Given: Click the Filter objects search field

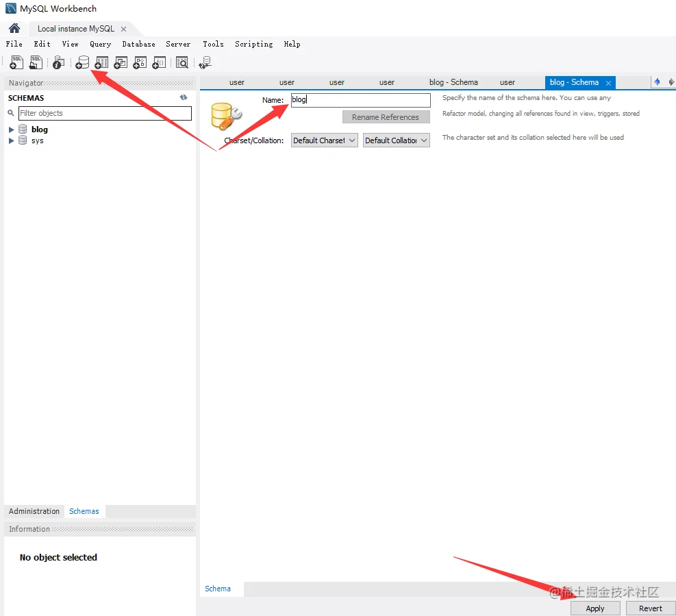Looking at the screenshot, I should [105, 113].
